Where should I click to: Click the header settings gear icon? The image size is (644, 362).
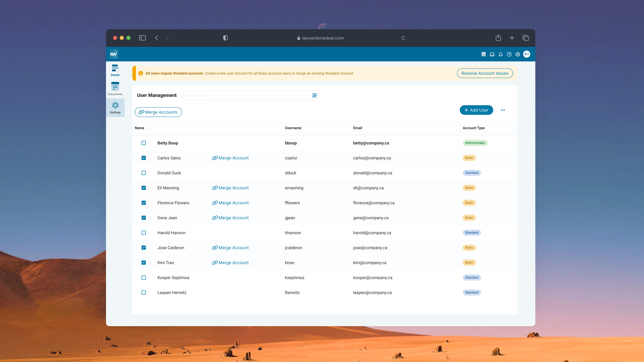pos(518,54)
